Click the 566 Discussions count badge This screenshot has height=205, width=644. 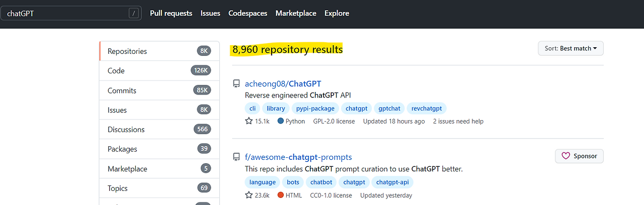[202, 130]
